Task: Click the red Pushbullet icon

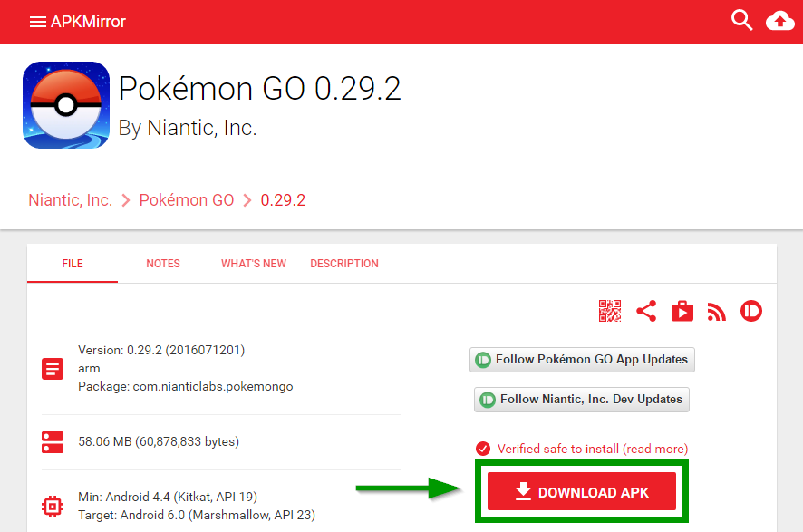Action: point(751,311)
